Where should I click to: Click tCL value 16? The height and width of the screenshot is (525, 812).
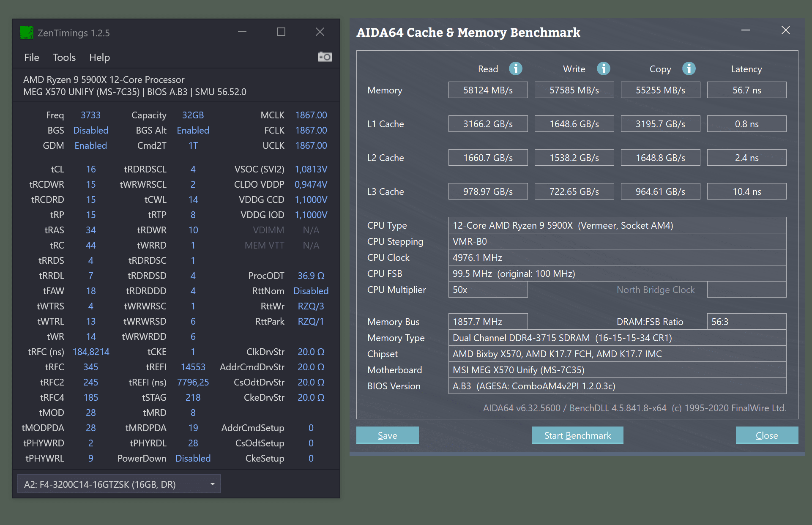click(90, 169)
